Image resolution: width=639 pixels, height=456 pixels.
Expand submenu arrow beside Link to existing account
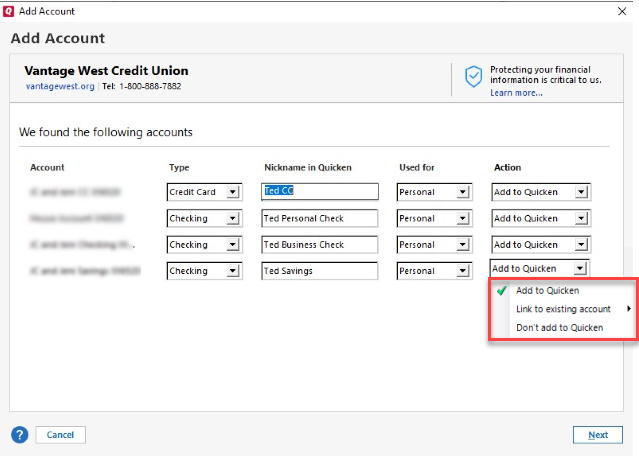point(628,309)
